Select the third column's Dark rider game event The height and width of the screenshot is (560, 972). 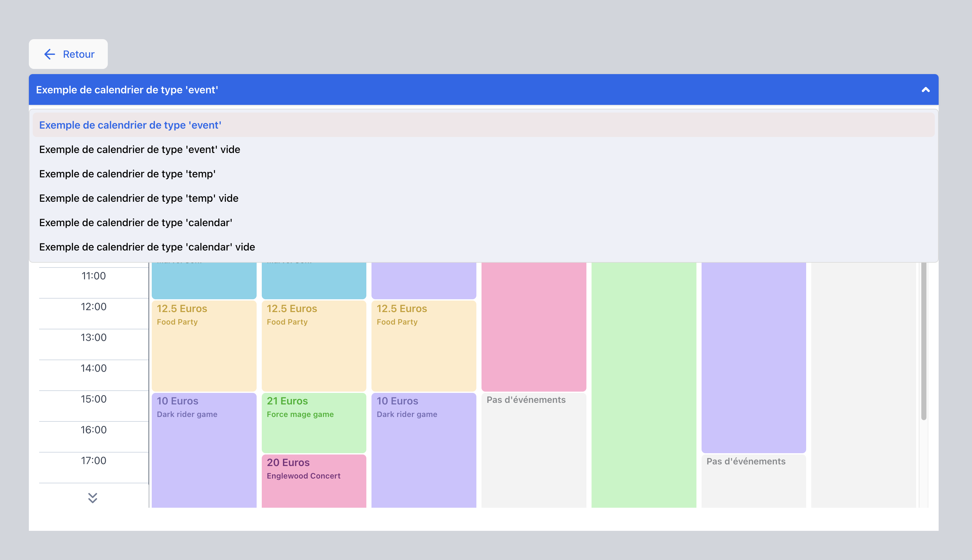point(423,450)
